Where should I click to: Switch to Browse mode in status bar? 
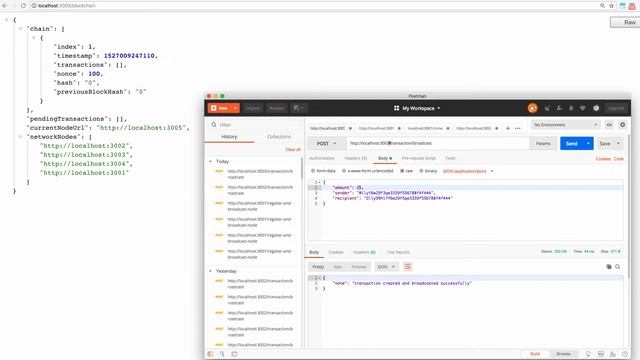coord(564,354)
